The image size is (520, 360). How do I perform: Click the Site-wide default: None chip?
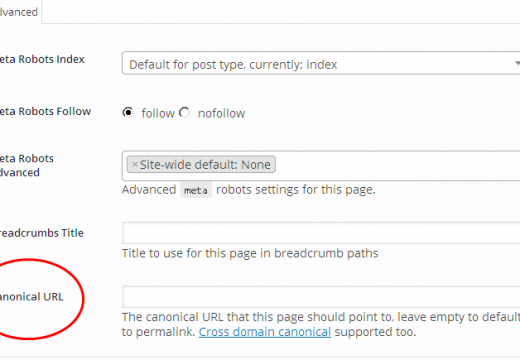(201, 164)
